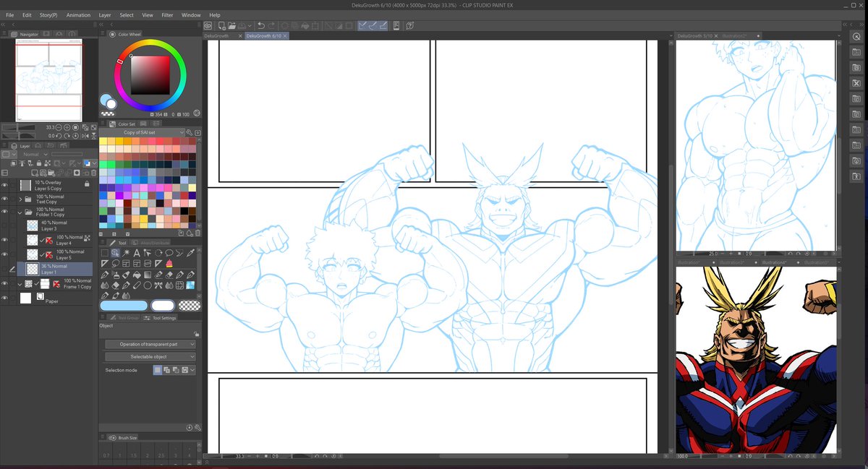Select Layer 1 in the layer list
The height and width of the screenshot is (469, 868).
[54, 269]
